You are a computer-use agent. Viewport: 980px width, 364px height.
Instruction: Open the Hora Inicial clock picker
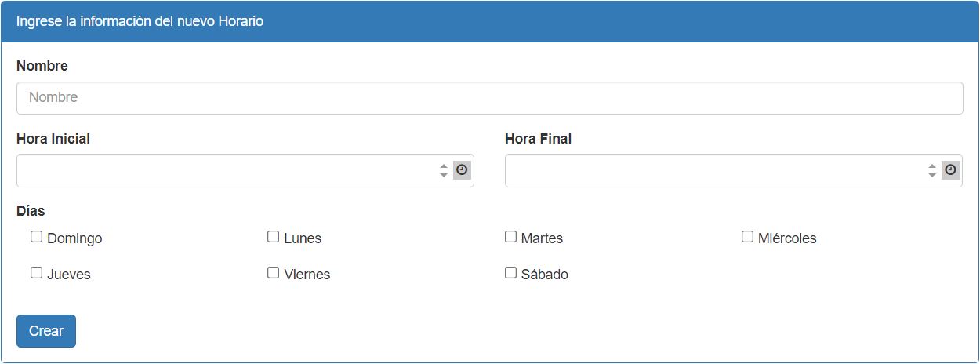(462, 169)
